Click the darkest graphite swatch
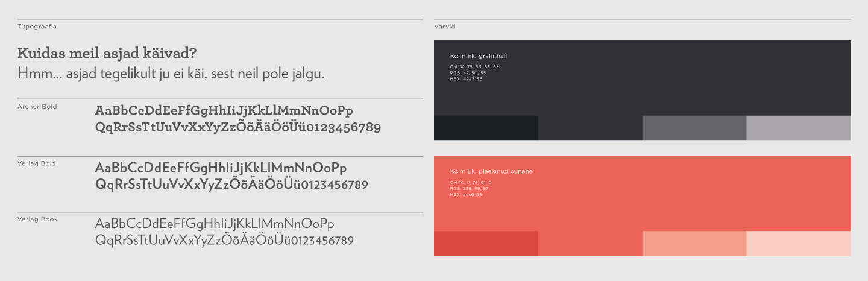868x281 pixels. [486, 128]
